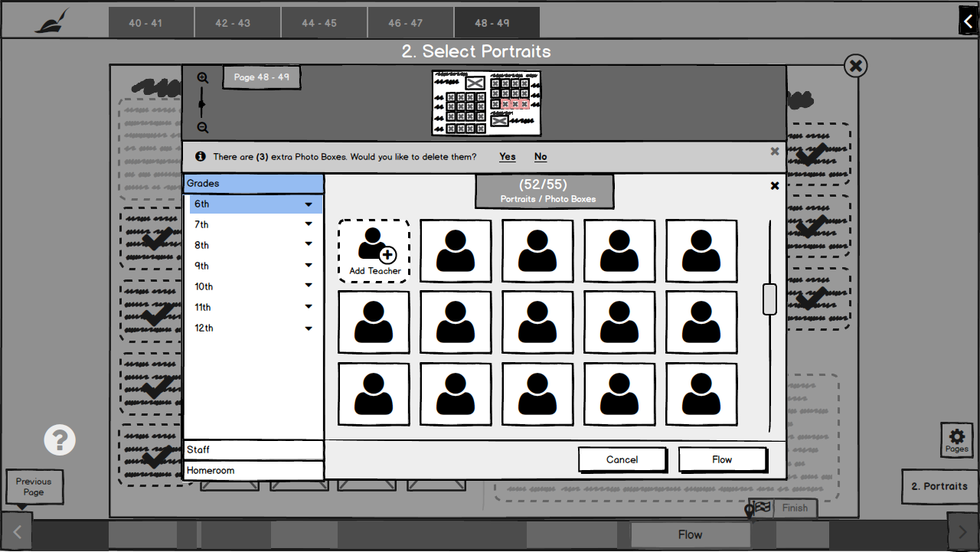
Task: Go to next page with right arrow
Action: point(963,531)
